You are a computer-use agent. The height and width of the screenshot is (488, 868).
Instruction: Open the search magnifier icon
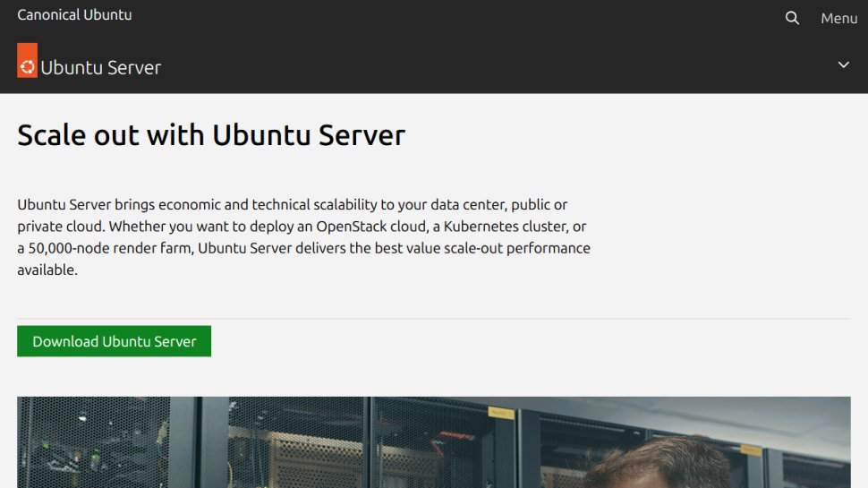coord(792,18)
